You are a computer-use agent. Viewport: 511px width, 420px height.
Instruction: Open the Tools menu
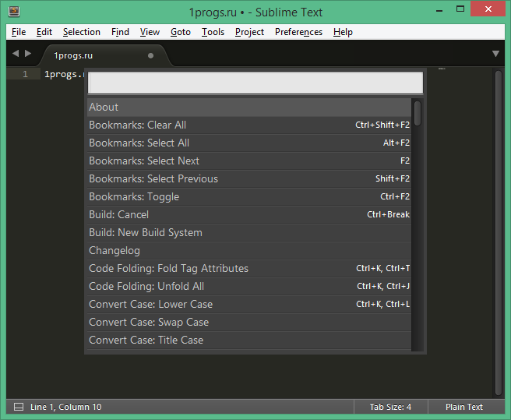click(x=213, y=32)
